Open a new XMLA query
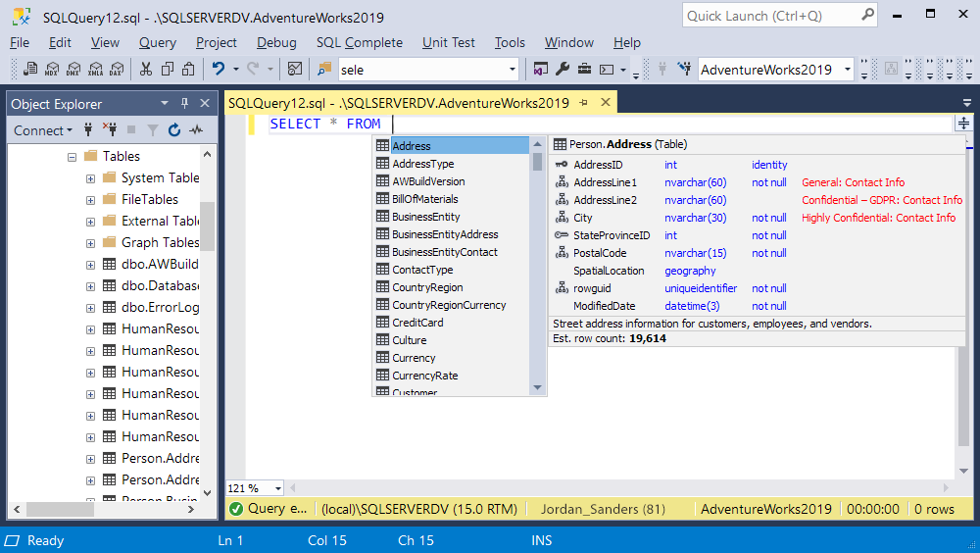This screenshot has width=980, height=553. click(x=96, y=70)
